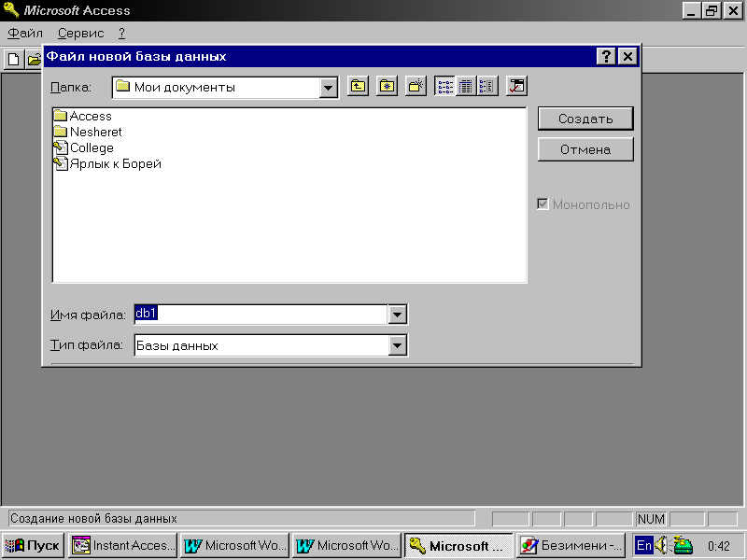The image size is (747, 560).
Task: Select the Ярлык к Борей shortcut
Action: (x=107, y=163)
